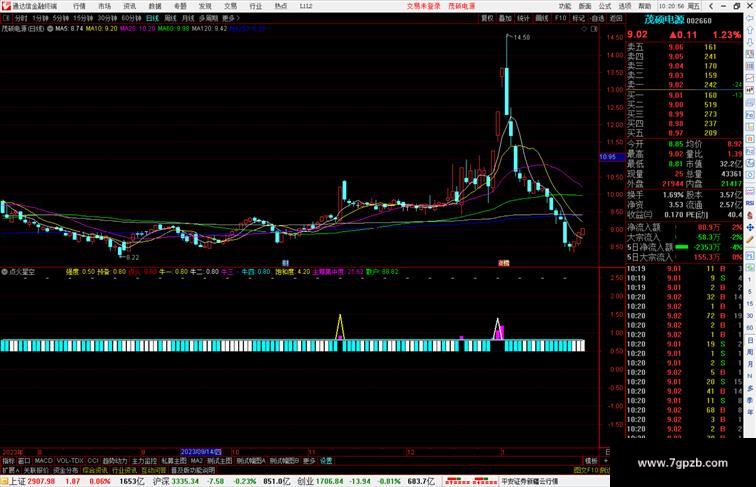Click the 自选 favorites button
Screen dimensions: 756x487
point(597,18)
